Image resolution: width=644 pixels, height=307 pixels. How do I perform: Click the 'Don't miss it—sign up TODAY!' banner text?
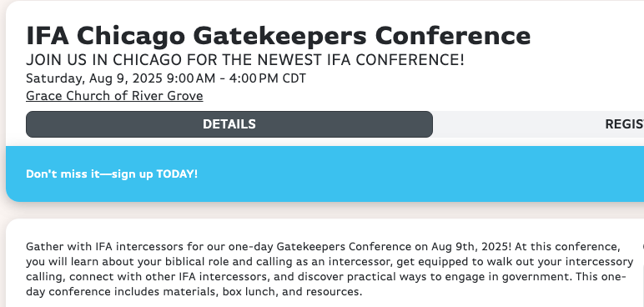(x=112, y=174)
